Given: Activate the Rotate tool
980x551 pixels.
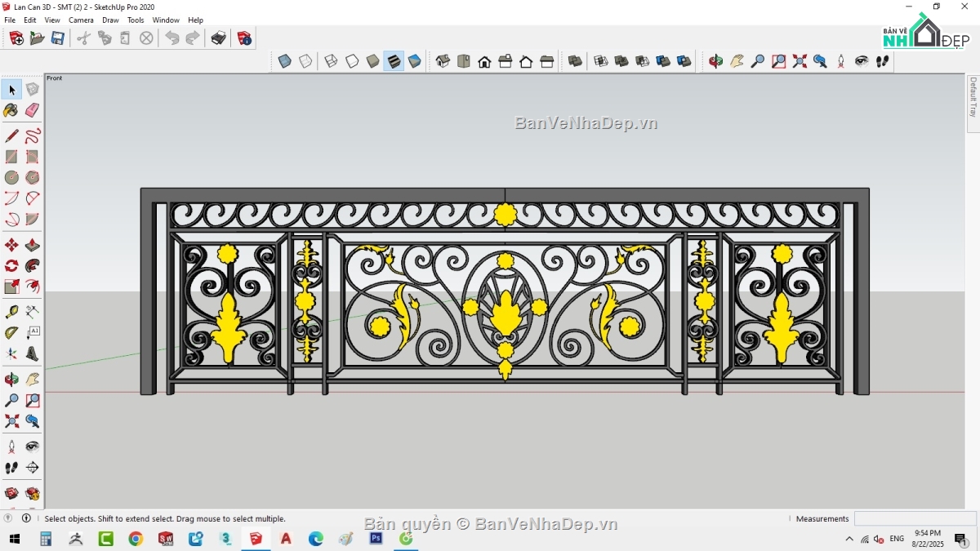Looking at the screenshot, I should (x=11, y=265).
